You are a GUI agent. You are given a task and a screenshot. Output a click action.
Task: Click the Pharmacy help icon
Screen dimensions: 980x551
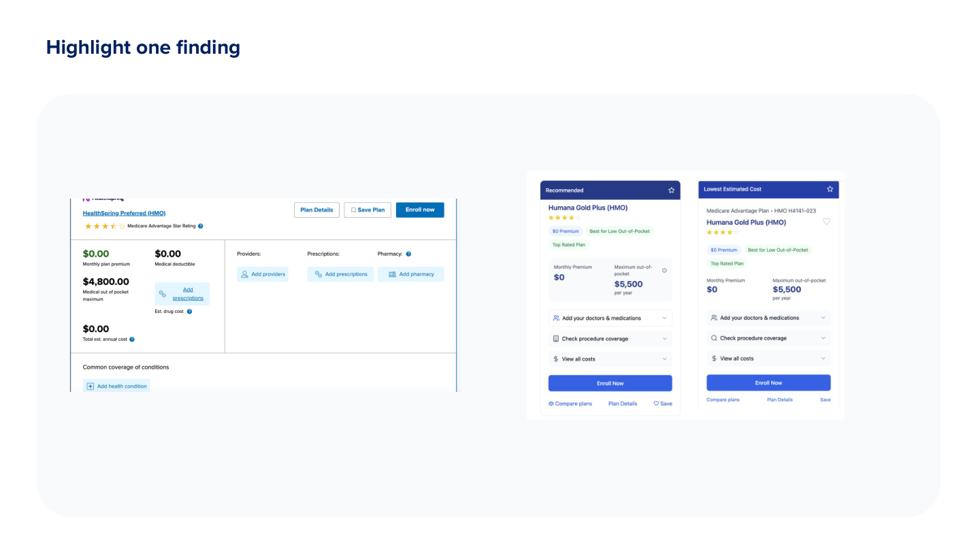[408, 254]
